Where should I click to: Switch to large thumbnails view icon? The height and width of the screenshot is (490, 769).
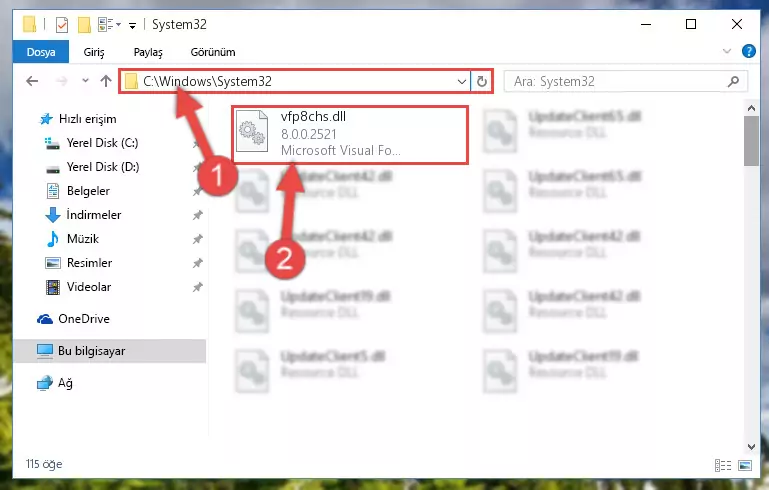point(744,464)
